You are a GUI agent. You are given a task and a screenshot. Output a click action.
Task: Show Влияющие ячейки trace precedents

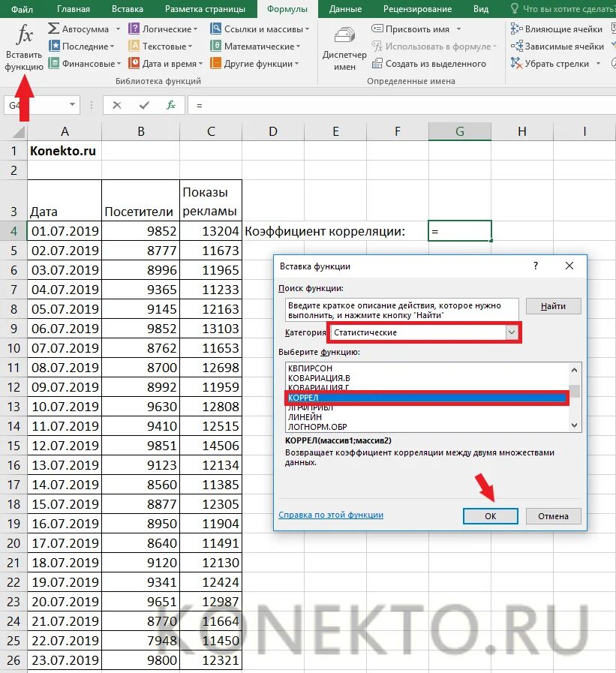click(556, 29)
